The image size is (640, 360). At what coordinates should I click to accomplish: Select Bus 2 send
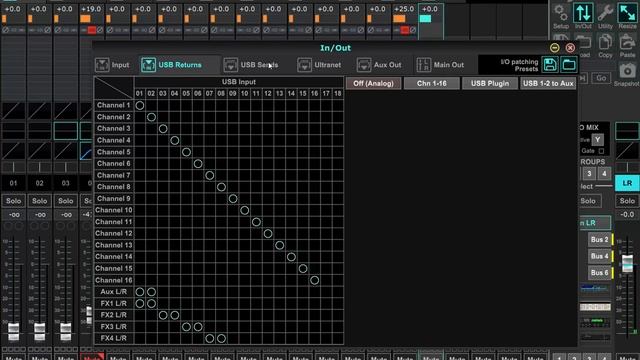point(600,240)
